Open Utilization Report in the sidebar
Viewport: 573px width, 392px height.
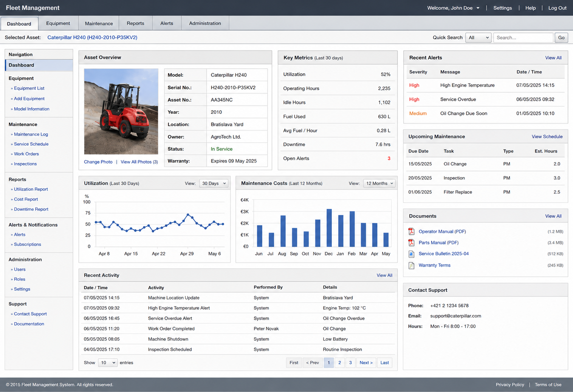tap(31, 189)
